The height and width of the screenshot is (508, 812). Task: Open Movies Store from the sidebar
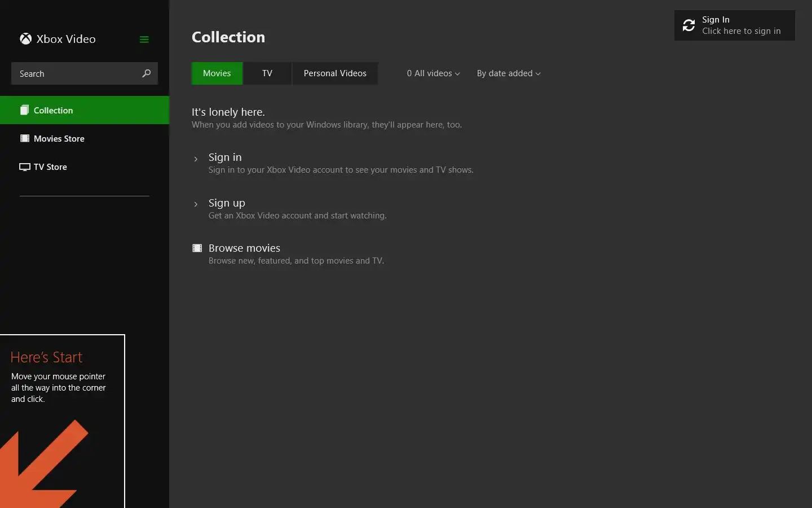[85, 138]
